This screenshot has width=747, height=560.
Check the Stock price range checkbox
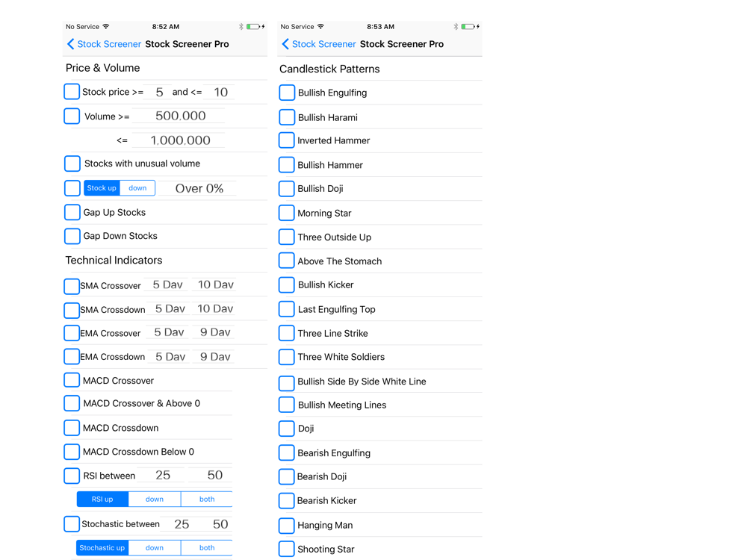pyautogui.click(x=72, y=91)
